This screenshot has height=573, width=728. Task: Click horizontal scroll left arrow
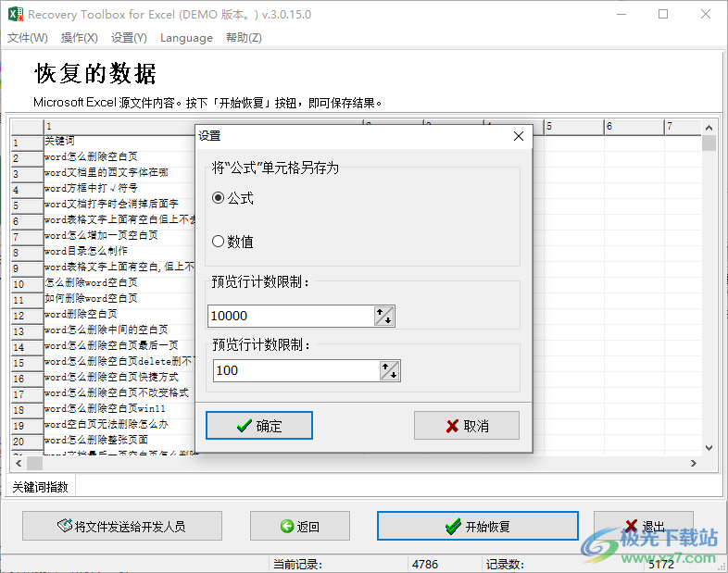pyautogui.click(x=19, y=463)
